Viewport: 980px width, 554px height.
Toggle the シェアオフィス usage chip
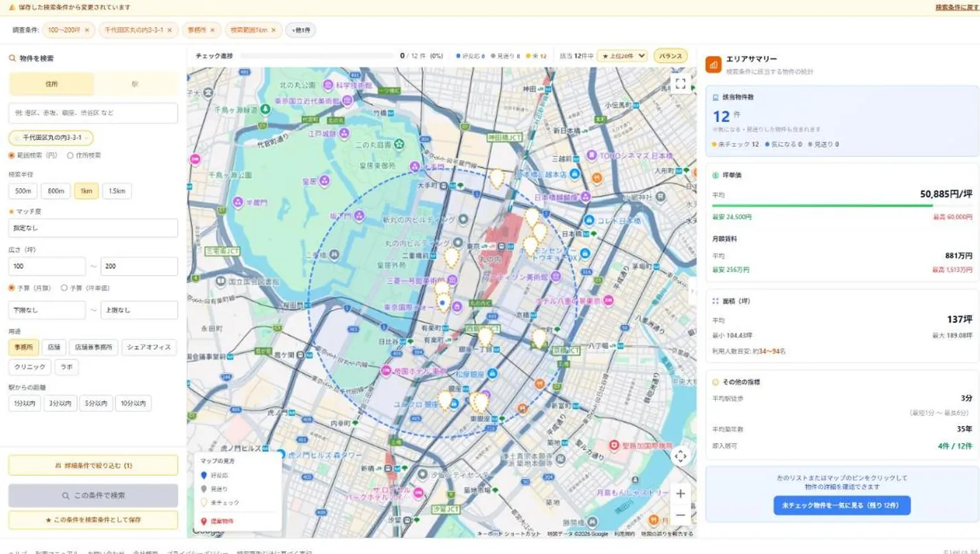tap(149, 347)
